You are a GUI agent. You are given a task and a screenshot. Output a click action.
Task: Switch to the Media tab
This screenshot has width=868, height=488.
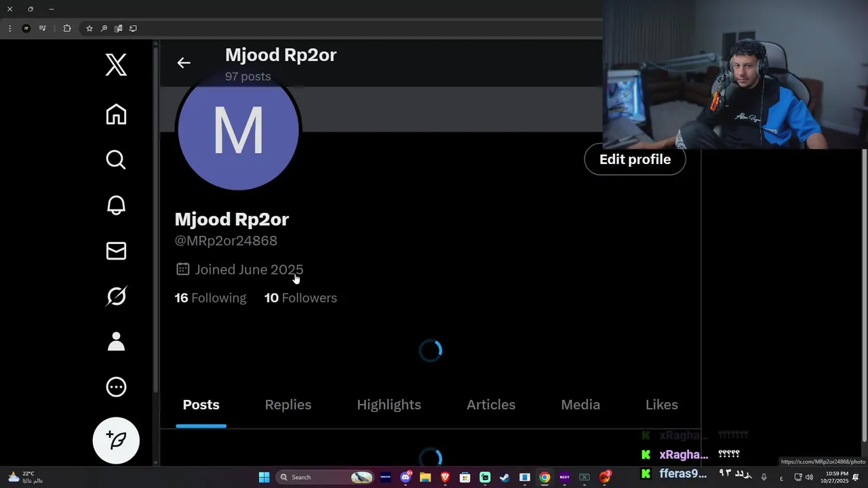(x=580, y=405)
